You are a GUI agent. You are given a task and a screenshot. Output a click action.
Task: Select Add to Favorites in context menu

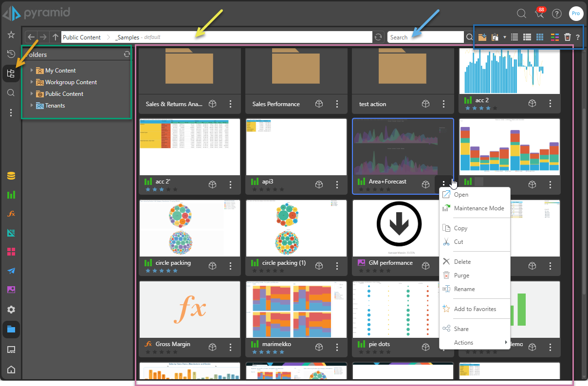(x=475, y=309)
